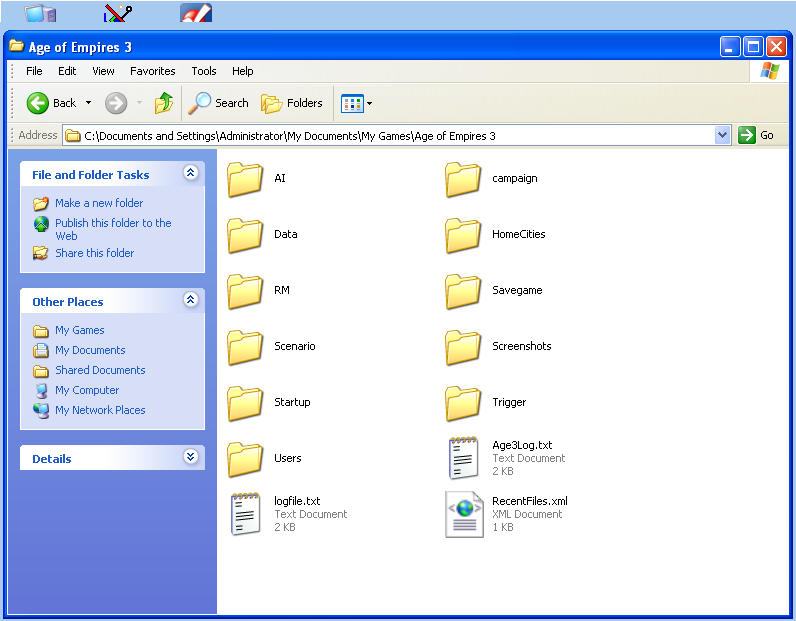Select the HomeCities folder icon
The width and height of the screenshot is (796, 621).
(x=462, y=235)
